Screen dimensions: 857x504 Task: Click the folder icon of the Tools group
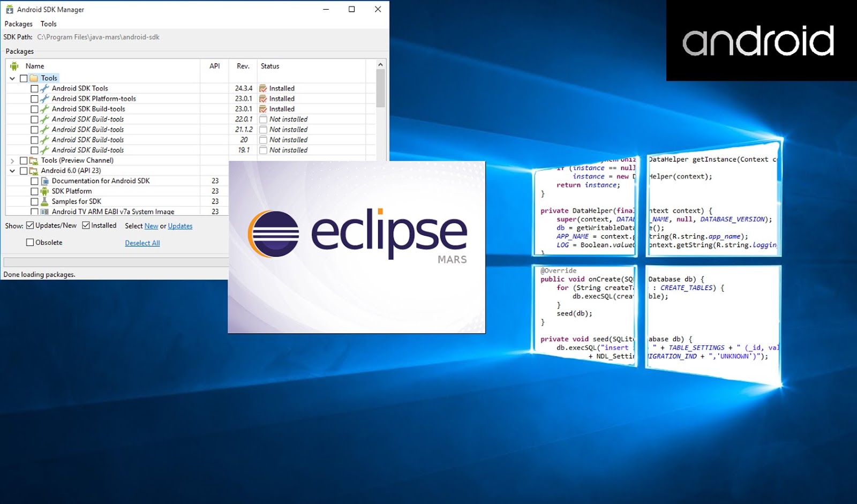pyautogui.click(x=34, y=78)
